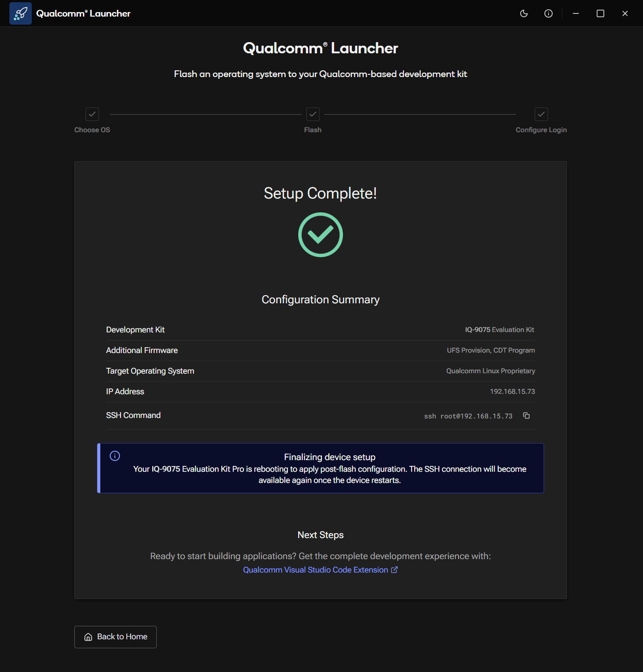The image size is (643, 672).
Task: Copy the SSH command to clipboard
Action: tap(527, 416)
